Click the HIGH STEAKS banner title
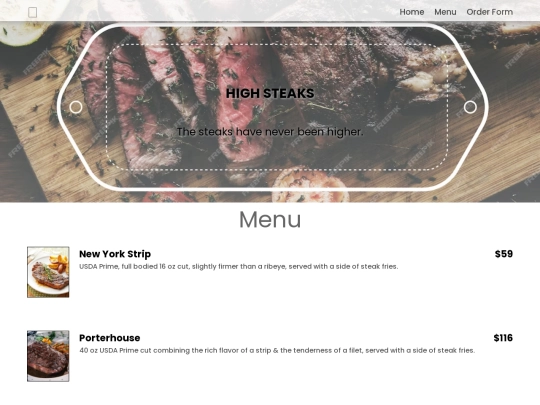The image size is (540, 405). (x=270, y=93)
